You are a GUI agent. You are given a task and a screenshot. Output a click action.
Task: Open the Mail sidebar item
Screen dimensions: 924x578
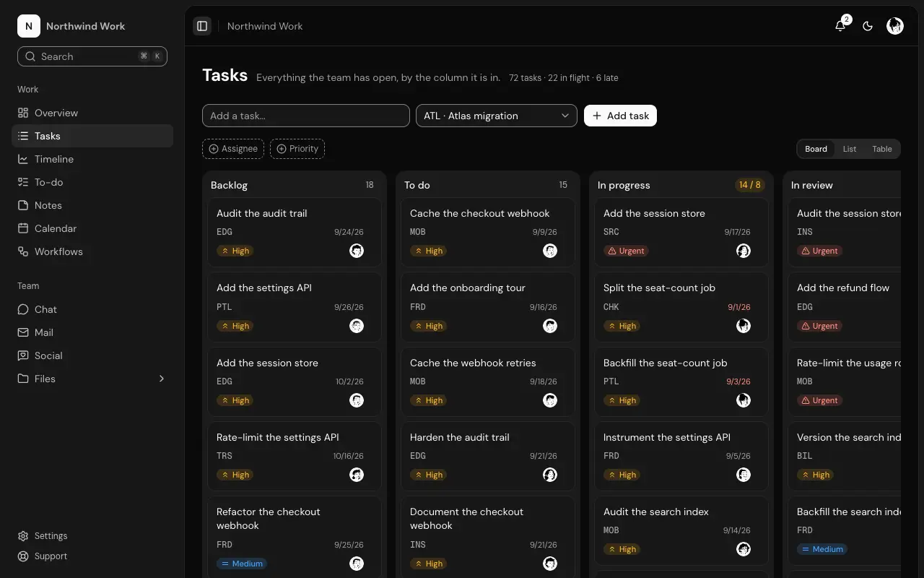pyautogui.click(x=92, y=332)
